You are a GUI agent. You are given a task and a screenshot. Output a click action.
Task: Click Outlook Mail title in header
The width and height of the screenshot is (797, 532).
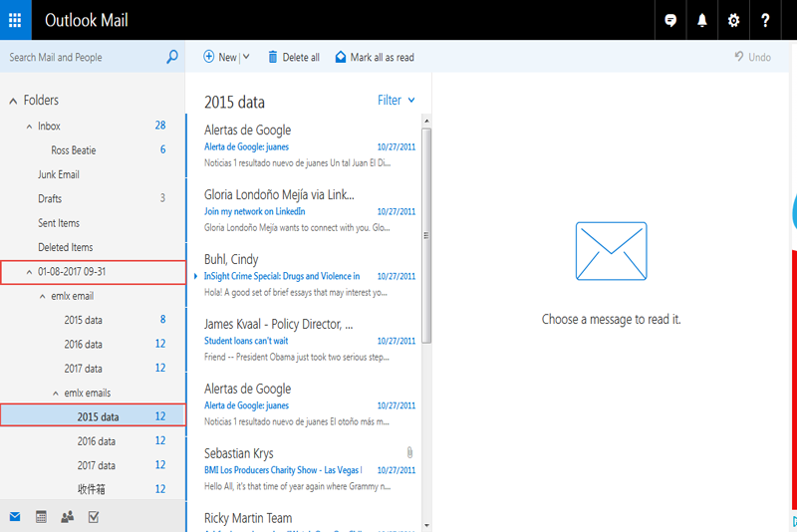(87, 20)
